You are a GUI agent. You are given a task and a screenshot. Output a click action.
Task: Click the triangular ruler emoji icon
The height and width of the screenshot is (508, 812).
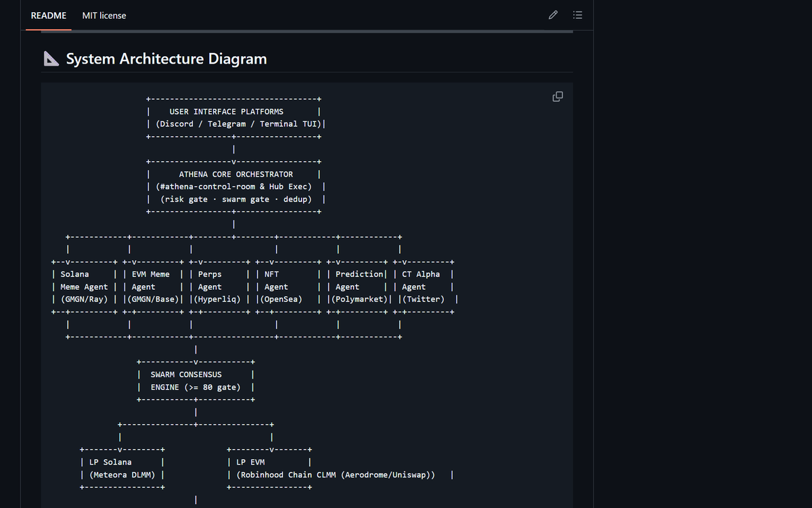pos(51,59)
